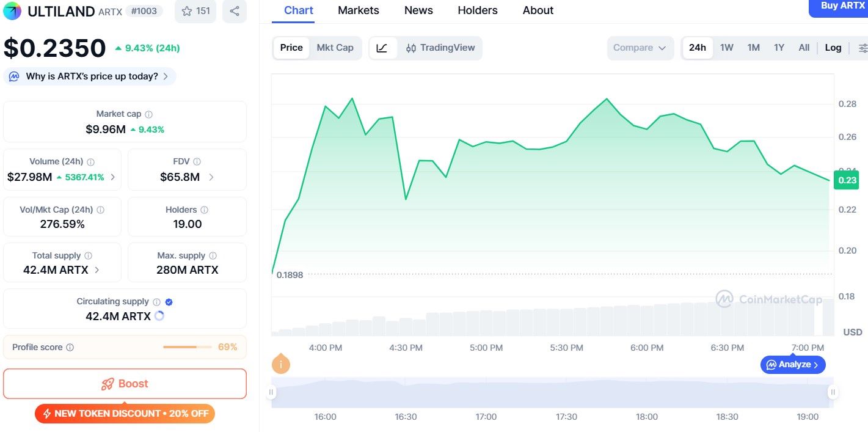The height and width of the screenshot is (432, 868).
Task: Click the Boost button
Action: coord(125,384)
